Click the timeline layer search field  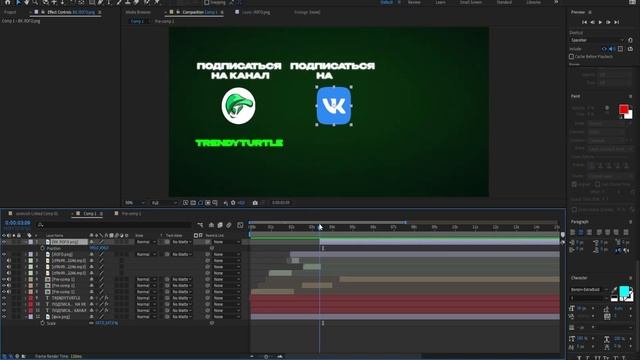[113, 225]
